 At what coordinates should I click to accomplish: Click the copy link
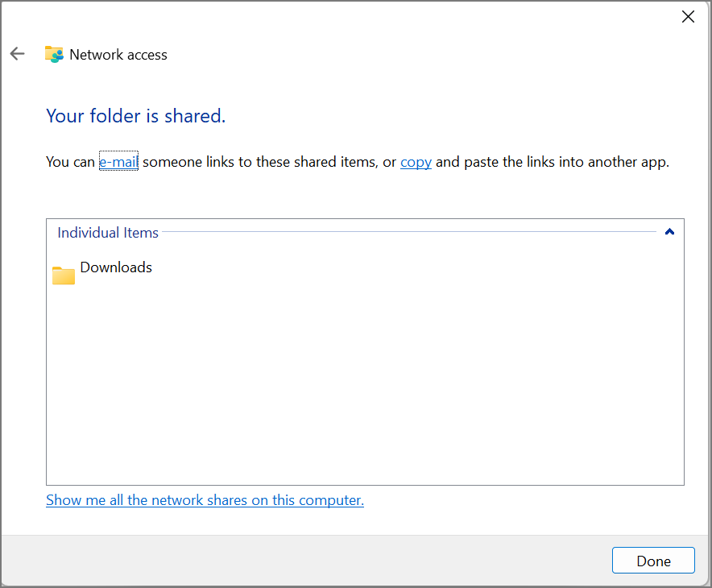pos(416,162)
